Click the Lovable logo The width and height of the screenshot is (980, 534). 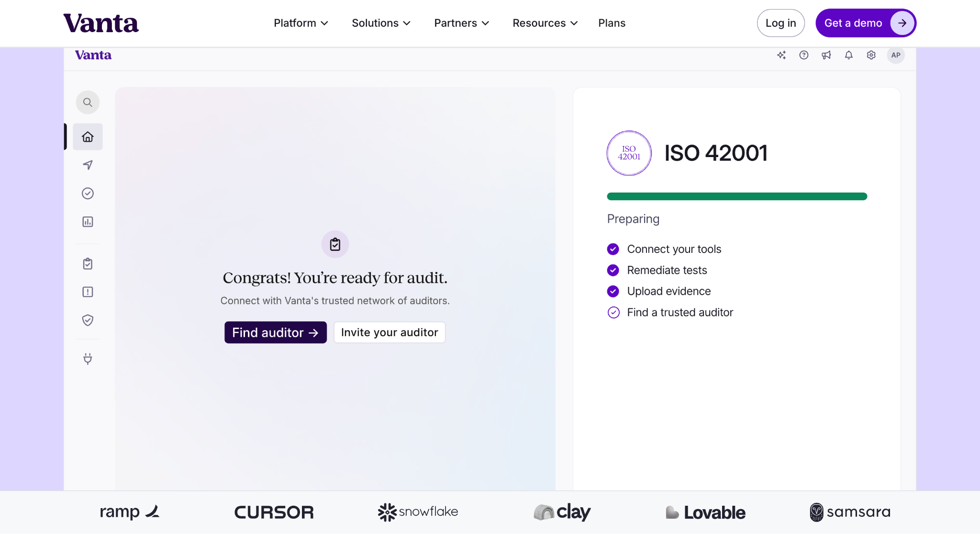[706, 512]
